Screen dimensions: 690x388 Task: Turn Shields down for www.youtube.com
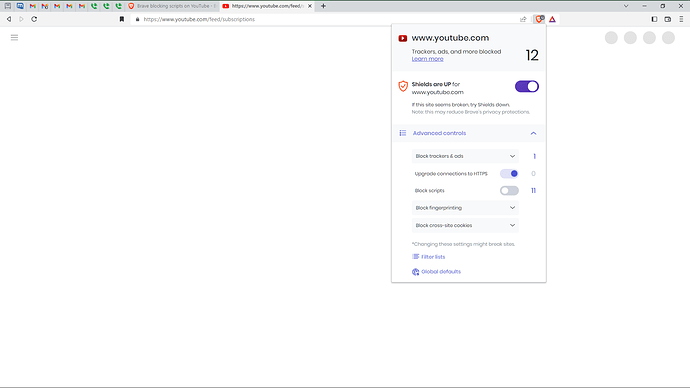click(x=527, y=86)
